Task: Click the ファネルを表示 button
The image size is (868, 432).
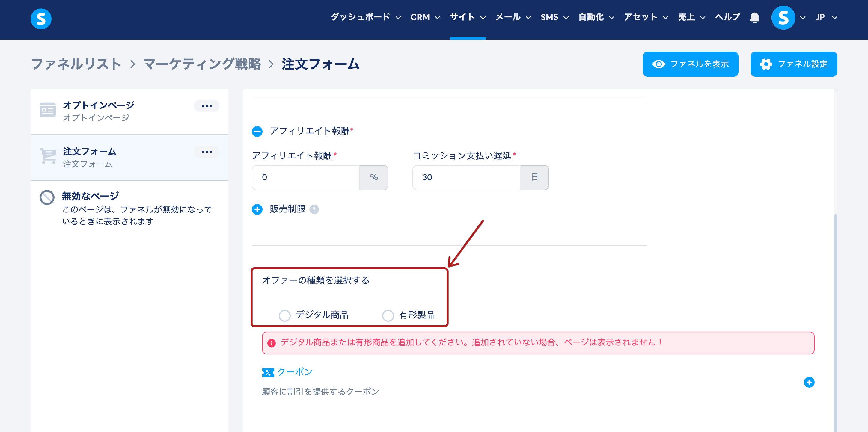Action: (690, 64)
